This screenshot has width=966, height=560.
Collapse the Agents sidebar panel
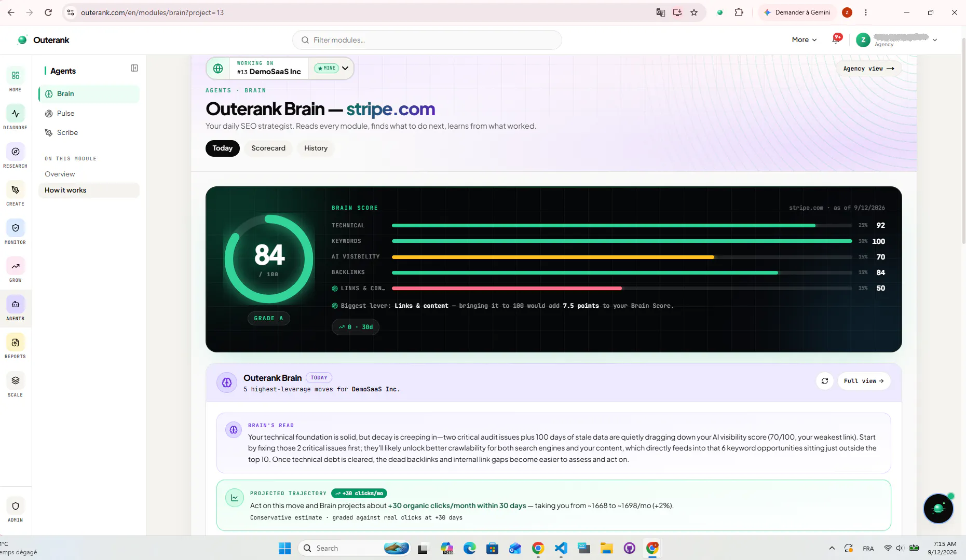[x=134, y=69]
